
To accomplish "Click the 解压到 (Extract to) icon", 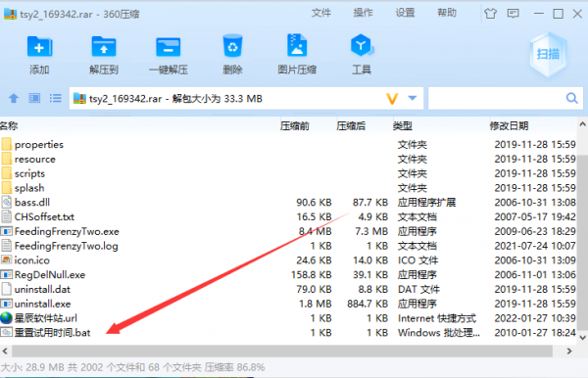I will (104, 47).
